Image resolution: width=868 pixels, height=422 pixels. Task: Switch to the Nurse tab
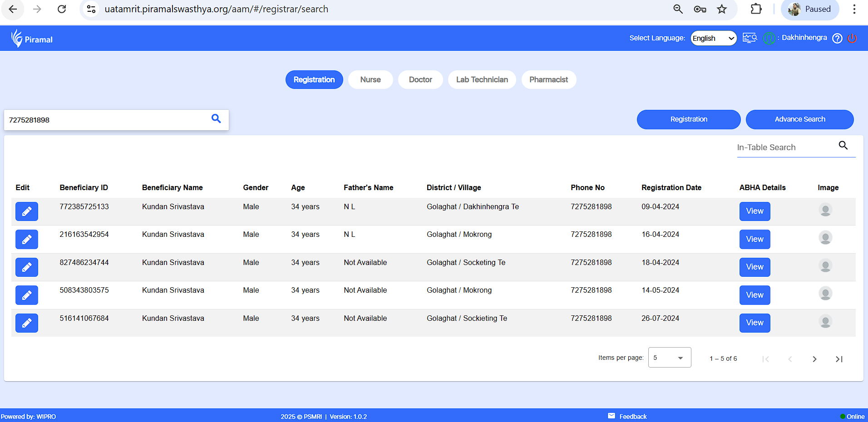pyautogui.click(x=370, y=80)
